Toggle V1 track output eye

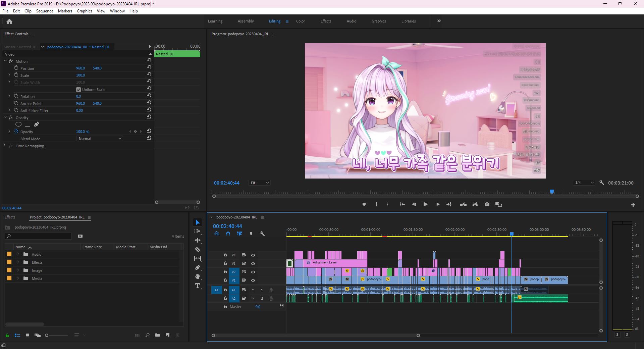click(253, 280)
